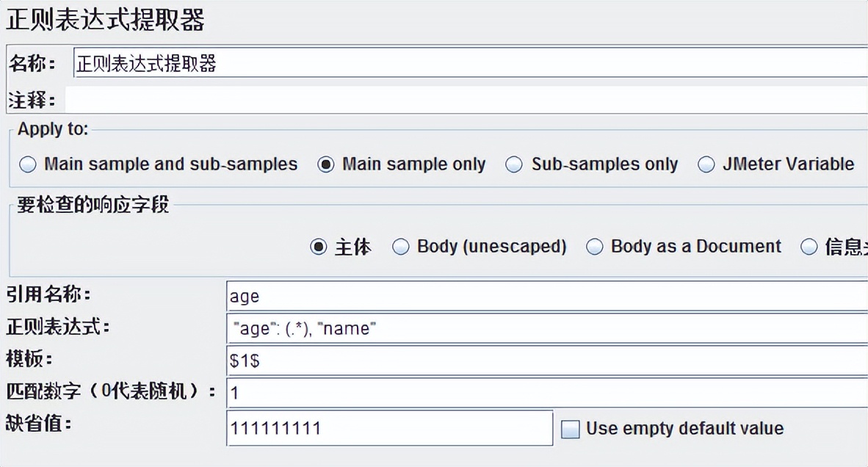
Task: Enable the Use empty default value checkbox
Action: pyautogui.click(x=571, y=429)
